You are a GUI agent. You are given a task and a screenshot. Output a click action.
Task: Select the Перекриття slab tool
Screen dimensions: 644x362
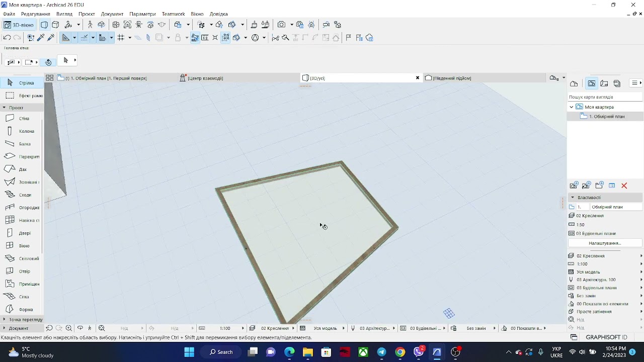pyautogui.click(x=22, y=157)
